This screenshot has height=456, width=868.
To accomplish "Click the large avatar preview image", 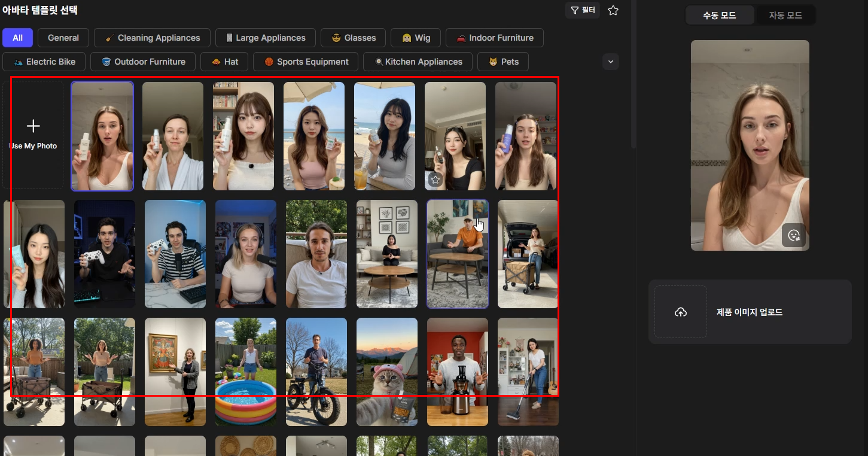I will tap(750, 145).
